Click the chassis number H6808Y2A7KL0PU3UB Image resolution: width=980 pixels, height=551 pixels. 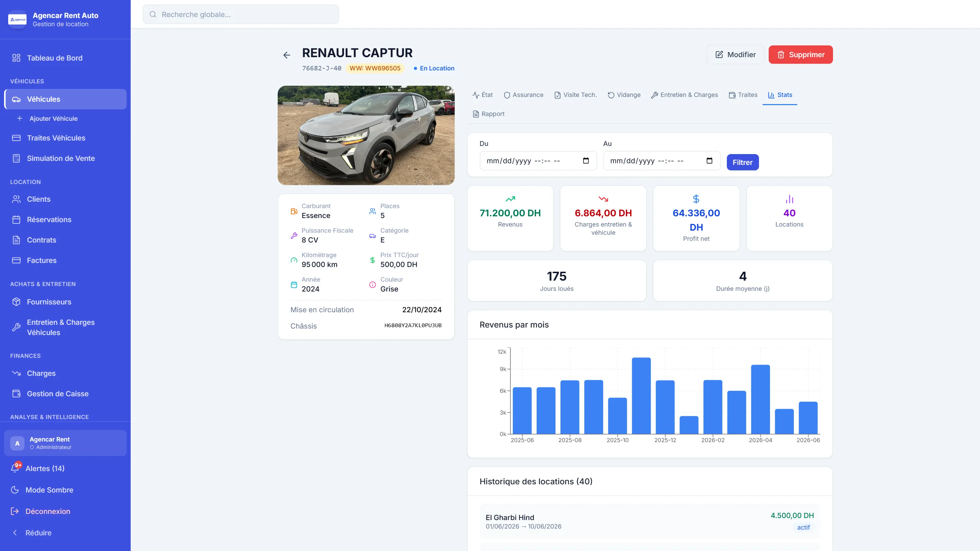413,325
